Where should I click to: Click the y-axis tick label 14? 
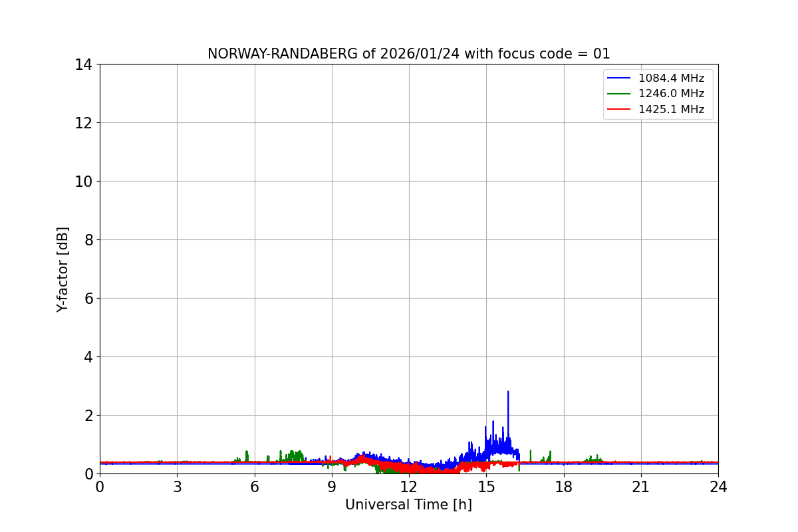(84, 65)
